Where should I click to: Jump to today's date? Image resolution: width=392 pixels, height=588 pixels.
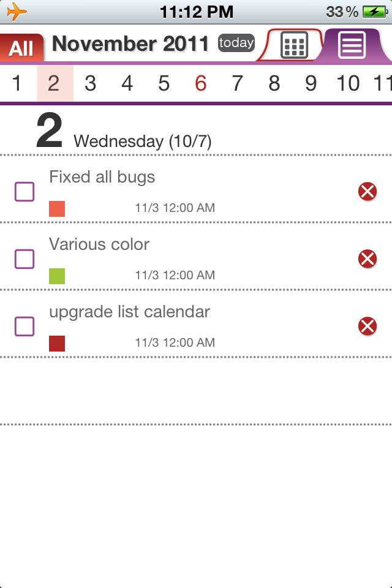tap(236, 43)
